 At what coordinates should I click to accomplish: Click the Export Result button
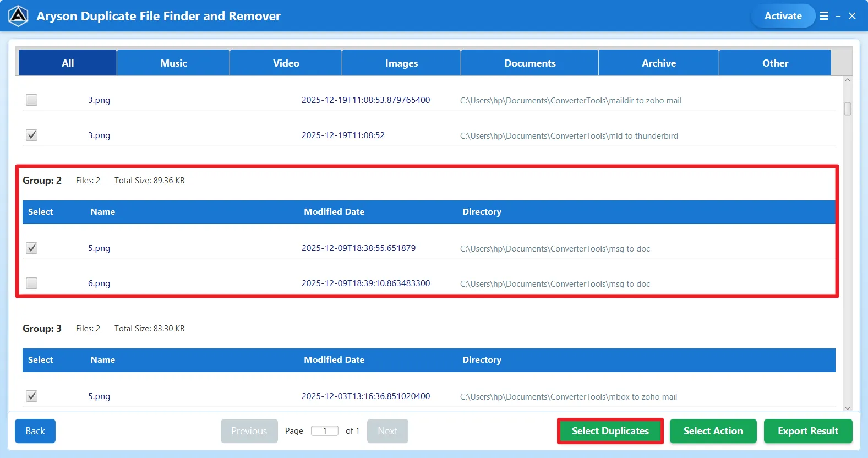click(807, 431)
